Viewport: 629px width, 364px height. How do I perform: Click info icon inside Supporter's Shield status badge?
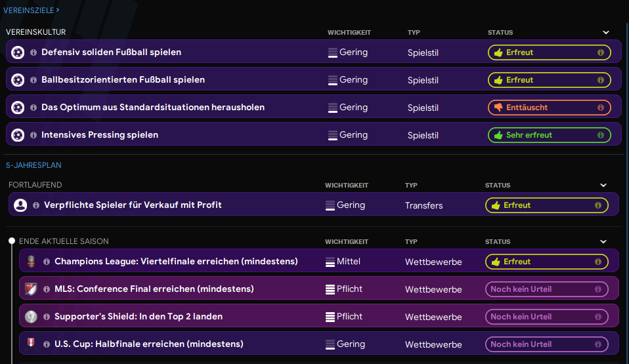[598, 317]
